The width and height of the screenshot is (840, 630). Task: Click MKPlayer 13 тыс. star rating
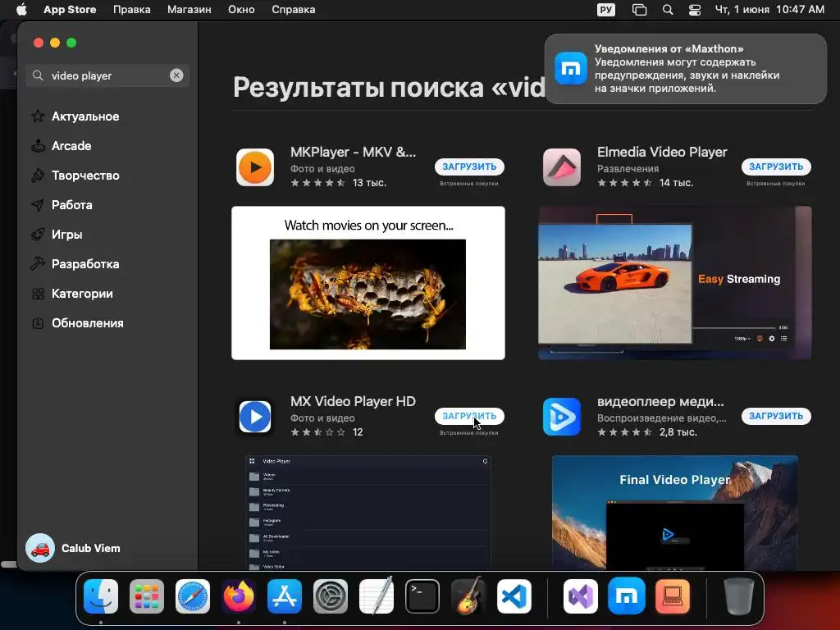pyautogui.click(x=339, y=183)
